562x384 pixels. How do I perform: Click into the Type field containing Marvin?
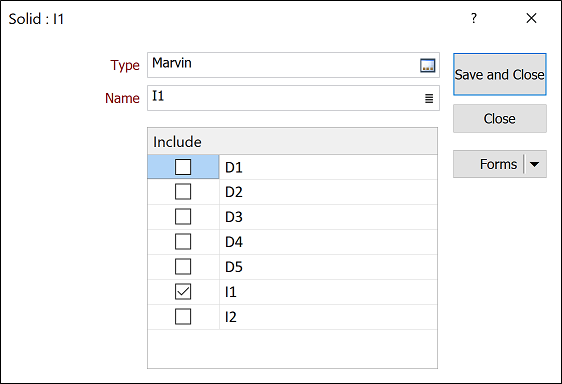click(x=283, y=65)
